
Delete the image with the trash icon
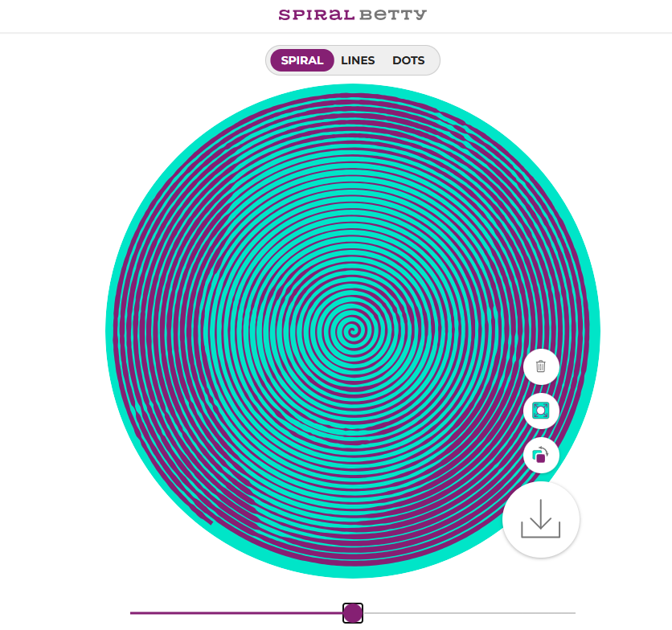[x=541, y=366]
